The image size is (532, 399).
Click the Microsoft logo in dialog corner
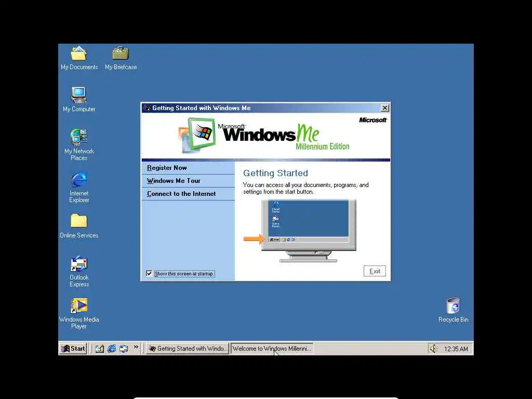click(373, 120)
